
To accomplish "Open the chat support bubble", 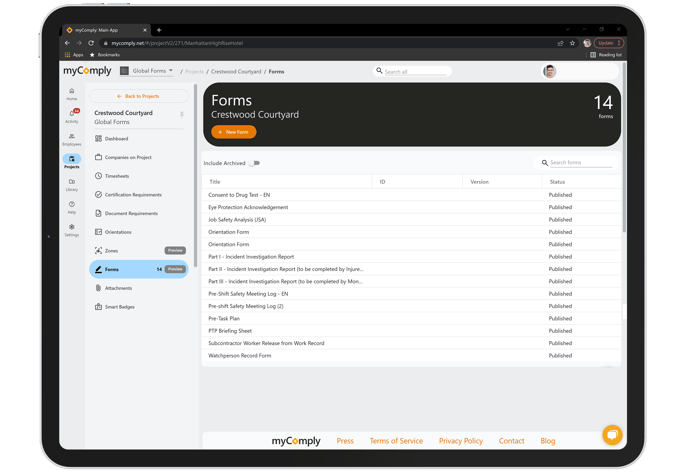I will (x=613, y=435).
